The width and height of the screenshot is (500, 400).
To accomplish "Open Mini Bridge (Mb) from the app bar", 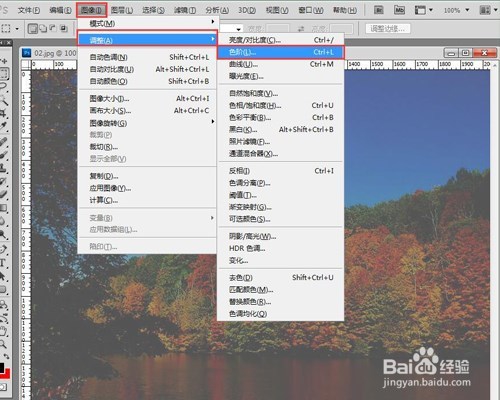I will click(x=399, y=10).
